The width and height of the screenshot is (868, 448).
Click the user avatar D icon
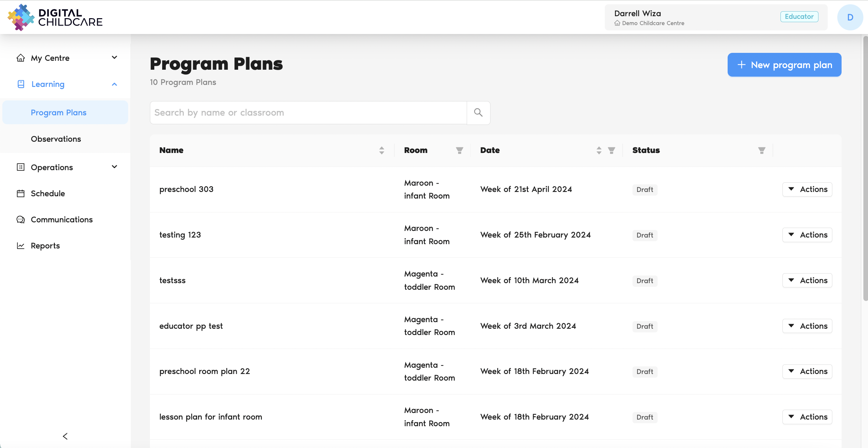[x=850, y=17]
